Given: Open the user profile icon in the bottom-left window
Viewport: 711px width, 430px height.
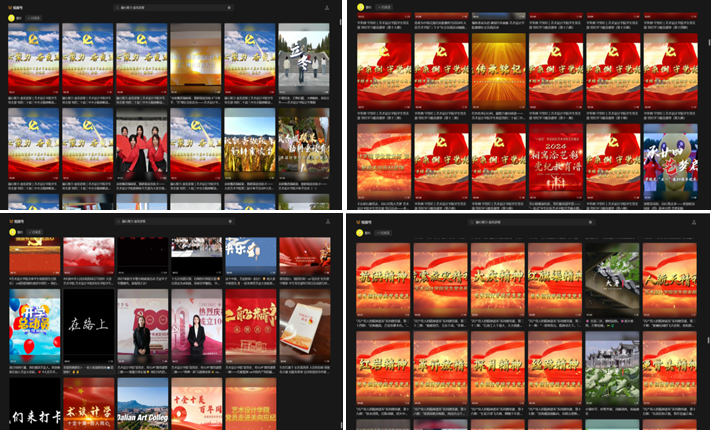Looking at the screenshot, I should pyautogui.click(x=327, y=221).
